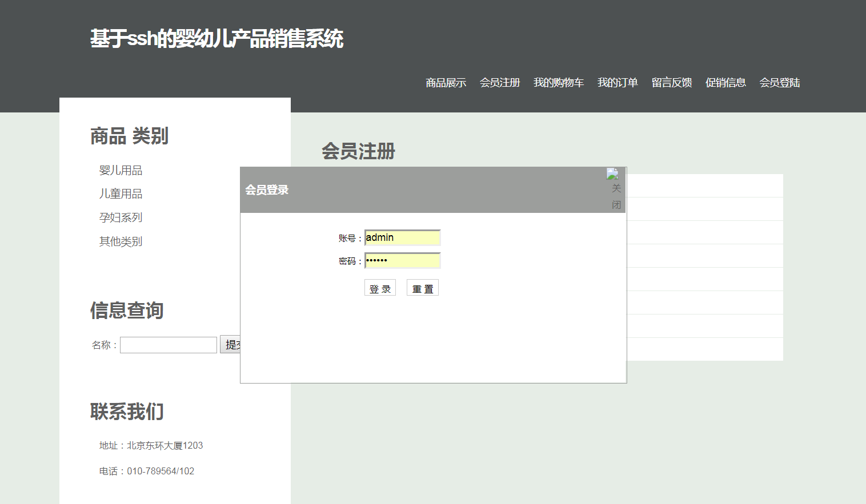The image size is (866, 504).
Task: Open 我的订单 navigation link
Action: click(x=618, y=83)
